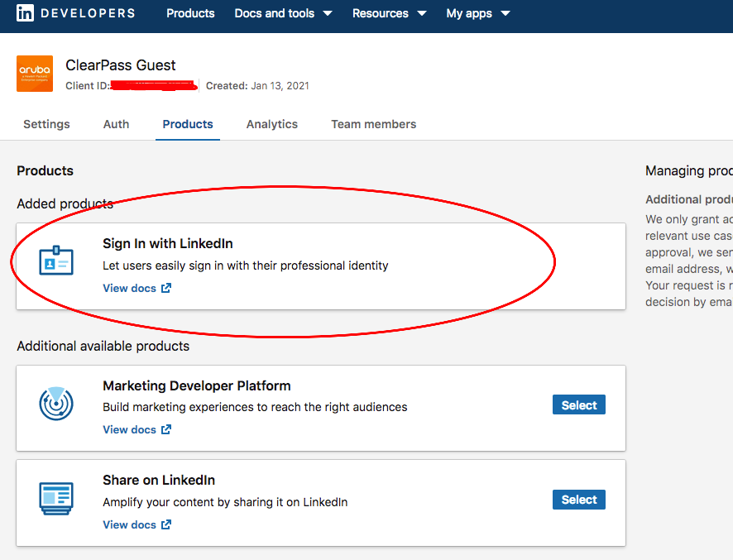The width and height of the screenshot is (733, 560).
Task: Switch to the Analytics tab
Action: 272,124
